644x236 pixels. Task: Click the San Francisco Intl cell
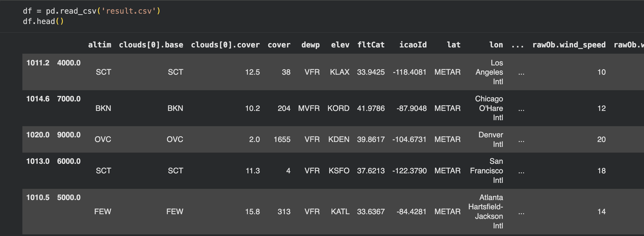point(487,171)
